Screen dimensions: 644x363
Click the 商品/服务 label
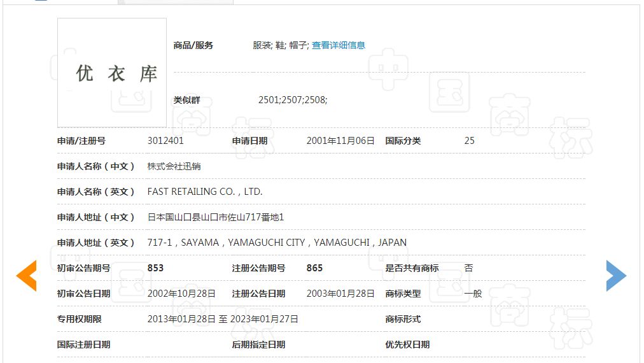(193, 45)
